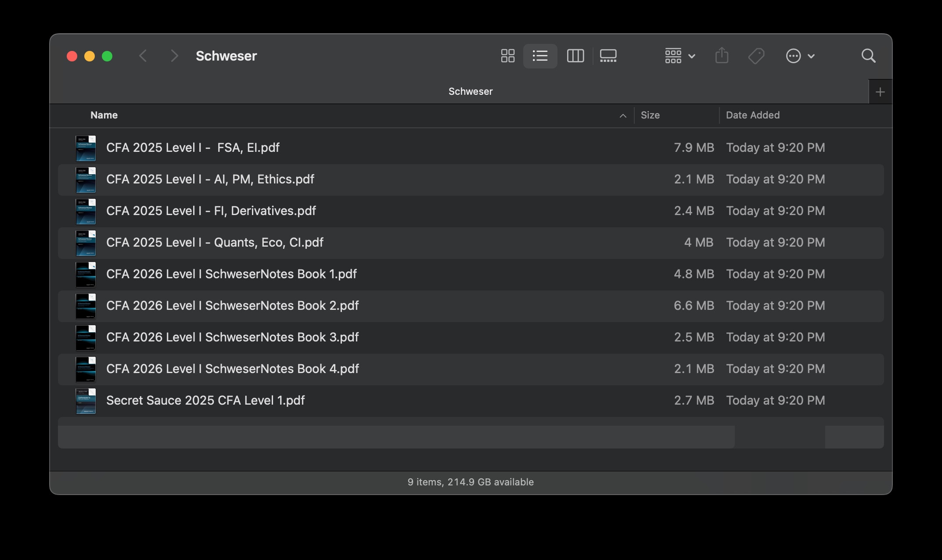Click Quants, Eco, CI.pdf file icon
The image size is (942, 560).
(x=86, y=243)
